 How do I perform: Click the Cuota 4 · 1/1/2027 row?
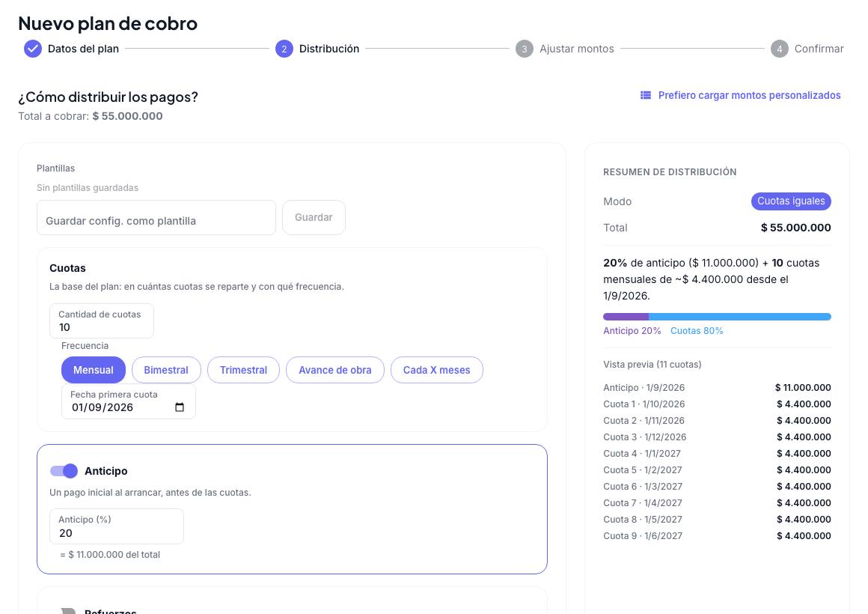pos(717,454)
